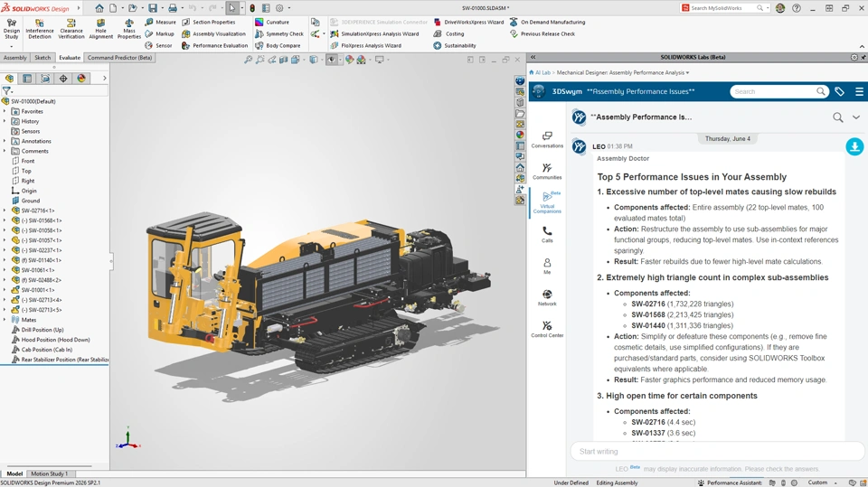This screenshot has height=487, width=868.
Task: Start SimulationXpress Analysis Wizard
Action: tap(374, 33)
